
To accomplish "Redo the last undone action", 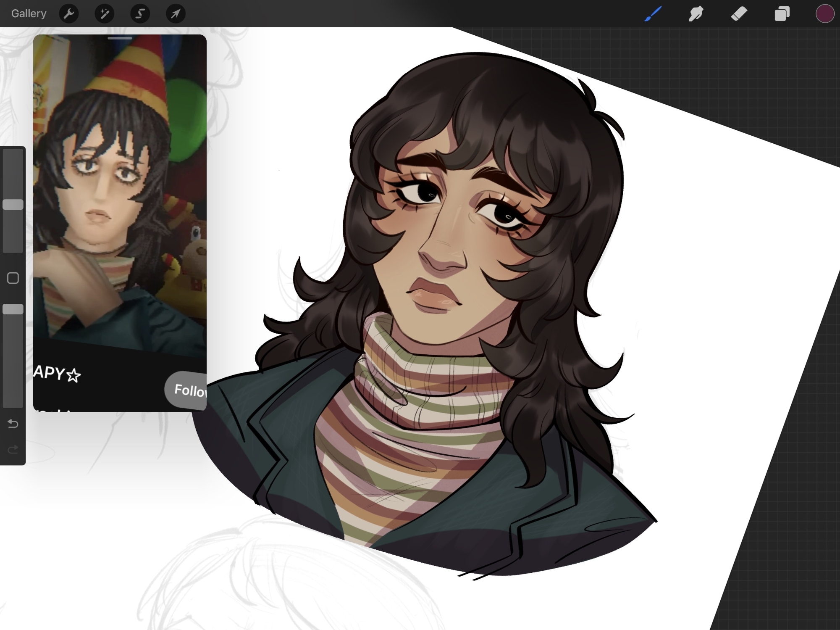I will (x=13, y=450).
